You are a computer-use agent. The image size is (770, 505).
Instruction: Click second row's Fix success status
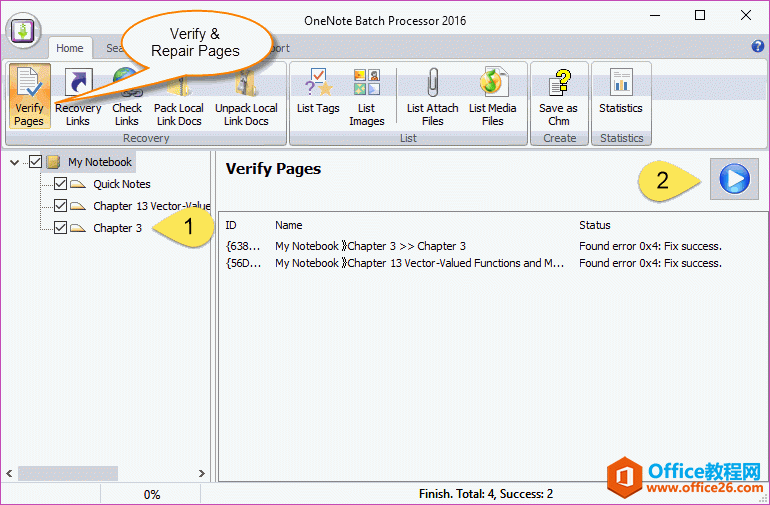[x=650, y=263]
